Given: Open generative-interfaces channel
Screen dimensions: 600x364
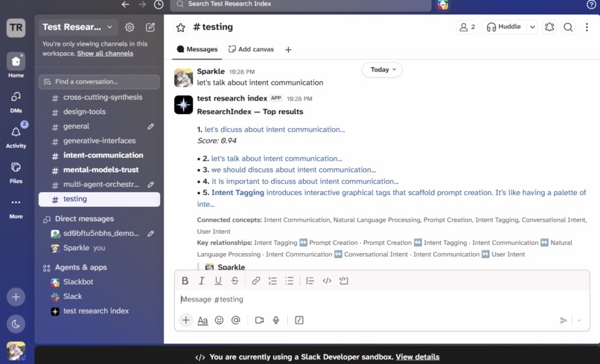Looking at the screenshot, I should (x=99, y=141).
